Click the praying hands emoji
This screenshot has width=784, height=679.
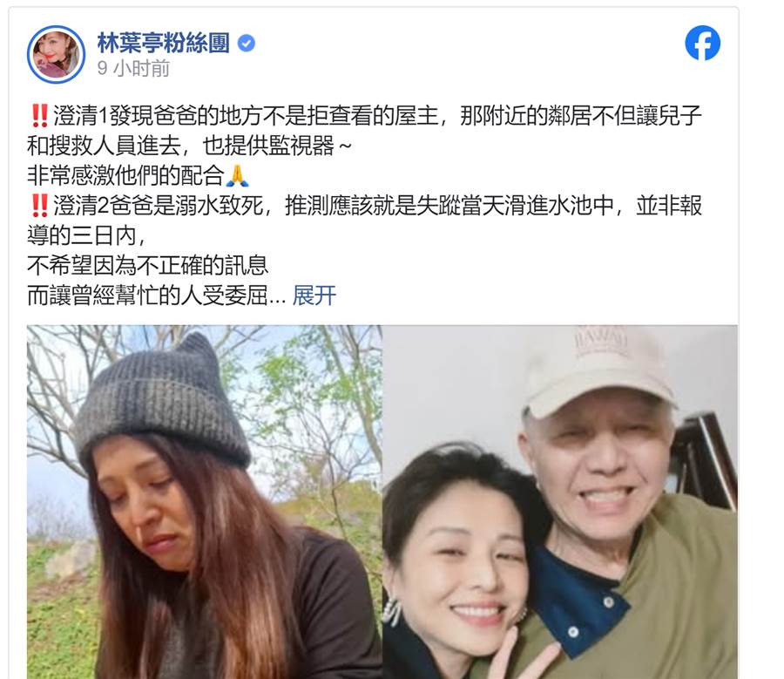click(x=238, y=175)
